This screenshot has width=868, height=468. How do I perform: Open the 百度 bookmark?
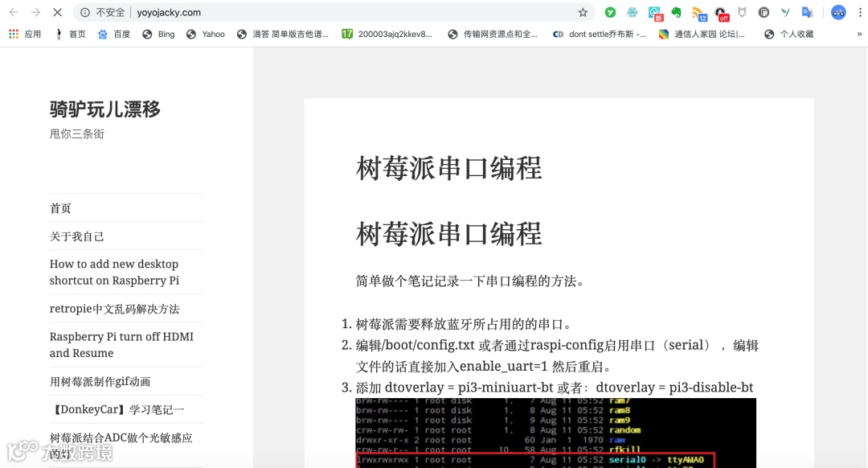click(x=114, y=34)
